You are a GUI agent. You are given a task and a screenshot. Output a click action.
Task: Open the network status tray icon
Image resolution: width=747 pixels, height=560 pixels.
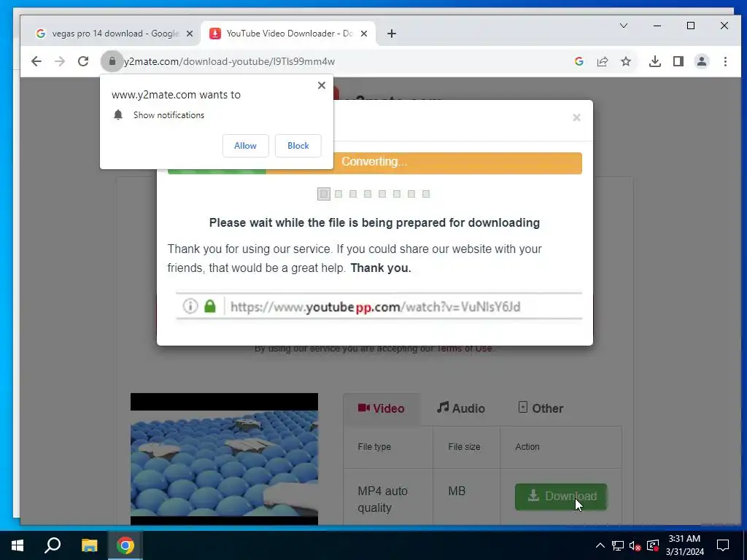(x=618, y=545)
